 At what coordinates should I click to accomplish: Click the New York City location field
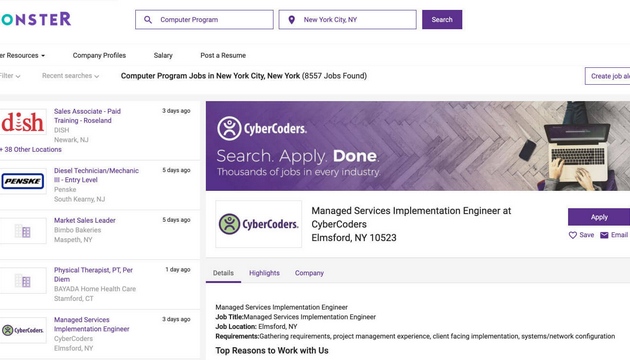pyautogui.click(x=348, y=20)
